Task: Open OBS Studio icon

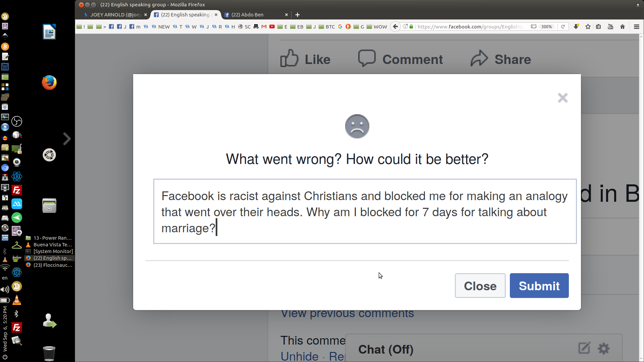Action: click(17, 121)
